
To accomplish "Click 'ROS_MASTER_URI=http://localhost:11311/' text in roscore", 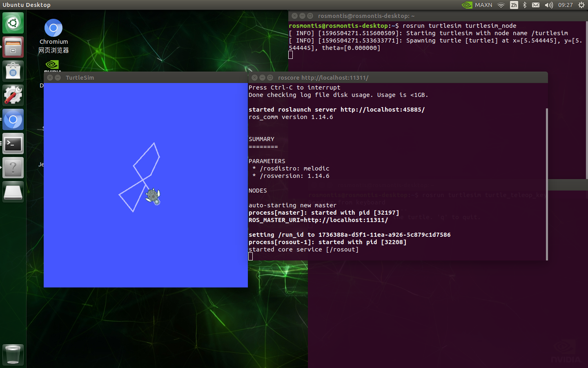I will (318, 220).
